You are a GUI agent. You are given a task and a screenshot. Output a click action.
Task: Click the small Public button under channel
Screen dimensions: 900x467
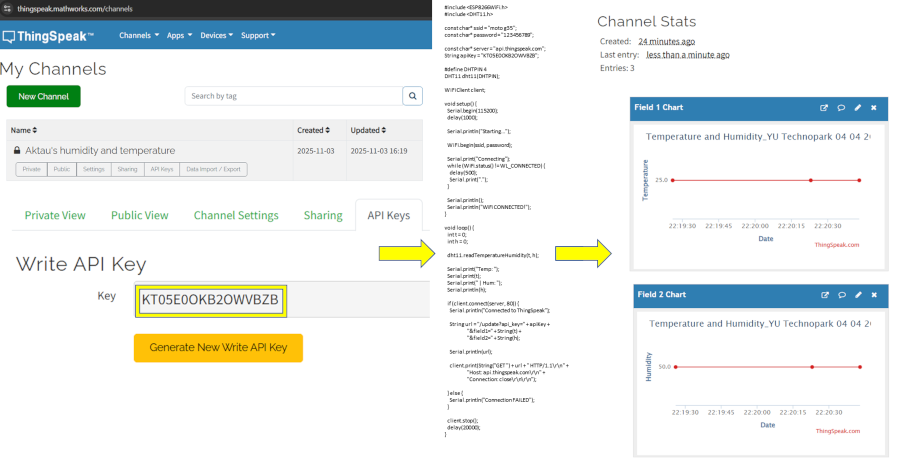[61, 169]
